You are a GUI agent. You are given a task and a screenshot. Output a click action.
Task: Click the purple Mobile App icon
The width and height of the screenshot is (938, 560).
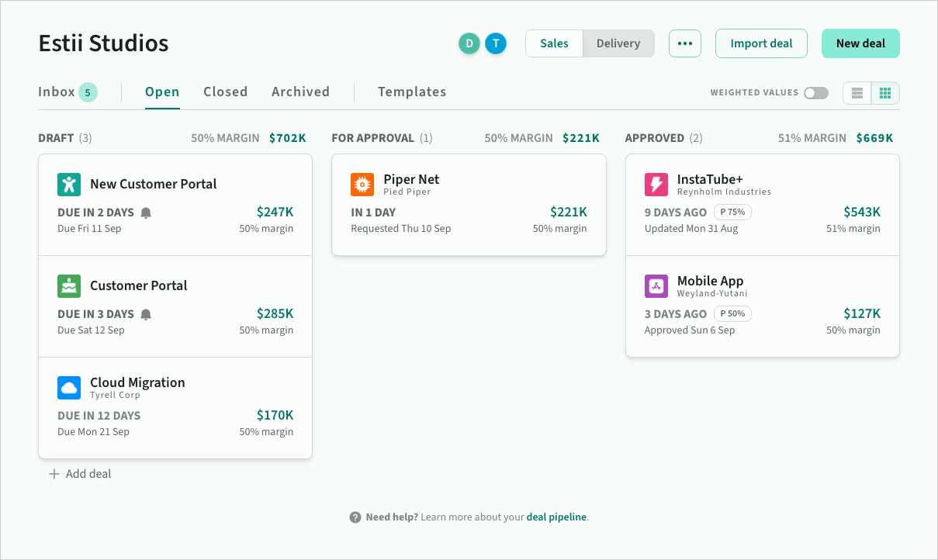point(656,286)
